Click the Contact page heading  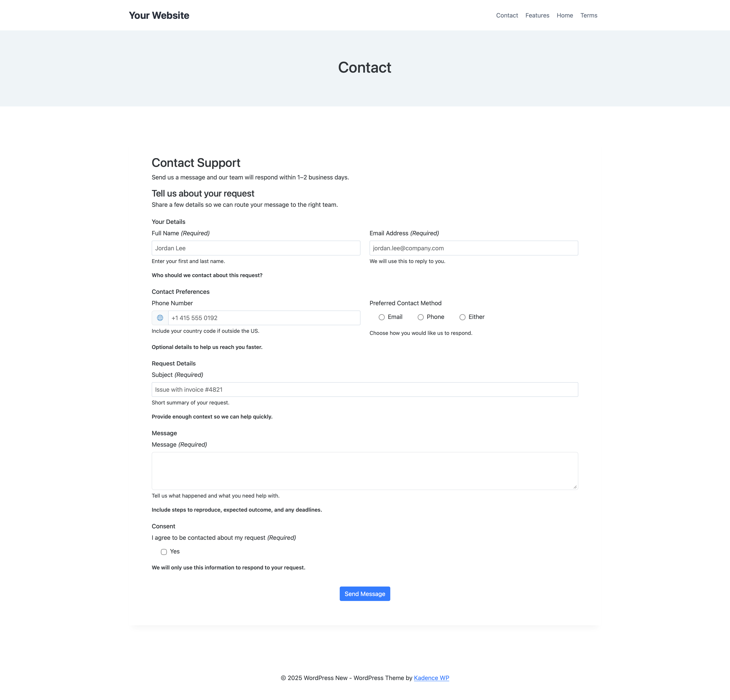coord(365,67)
